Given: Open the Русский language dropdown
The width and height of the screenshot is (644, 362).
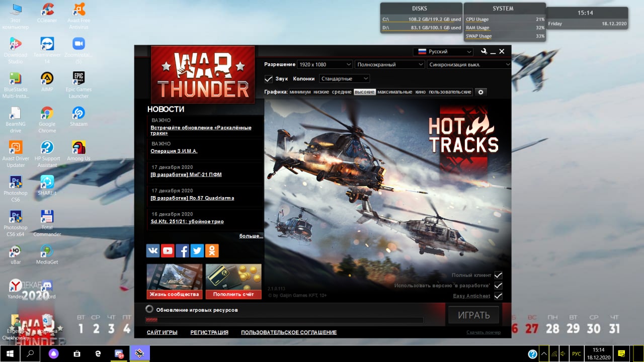Looking at the screenshot, I should click(443, 52).
